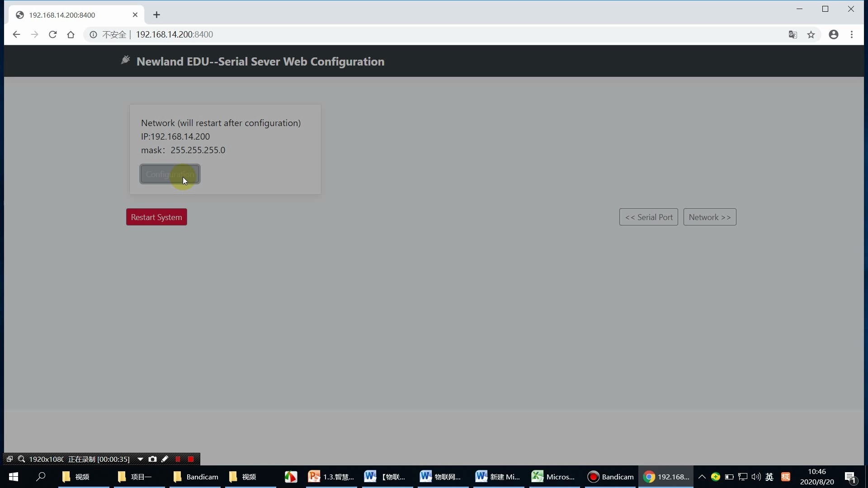Activate Bandicam pencil drawing tool
868x488 pixels.
(165, 459)
